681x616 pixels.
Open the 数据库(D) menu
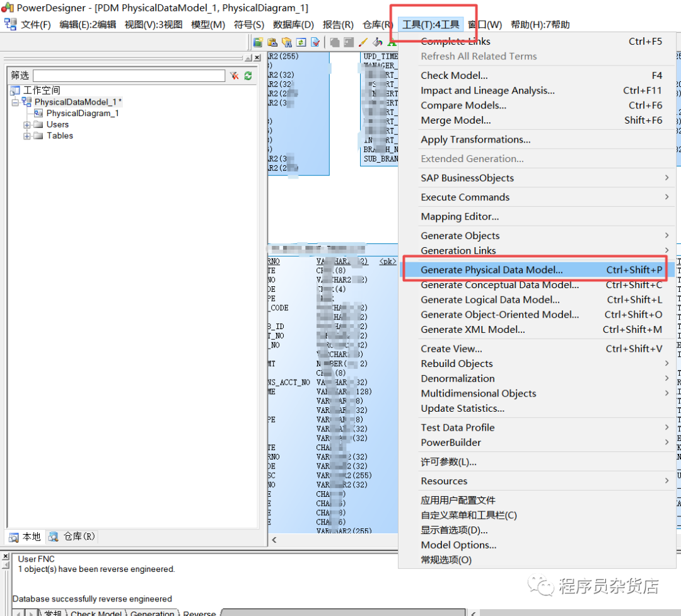[x=293, y=25]
